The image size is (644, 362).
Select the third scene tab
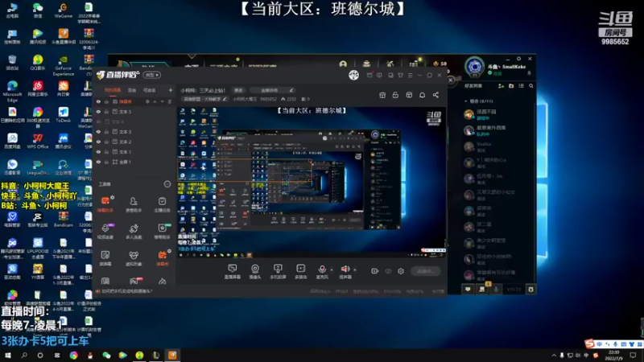149,90
